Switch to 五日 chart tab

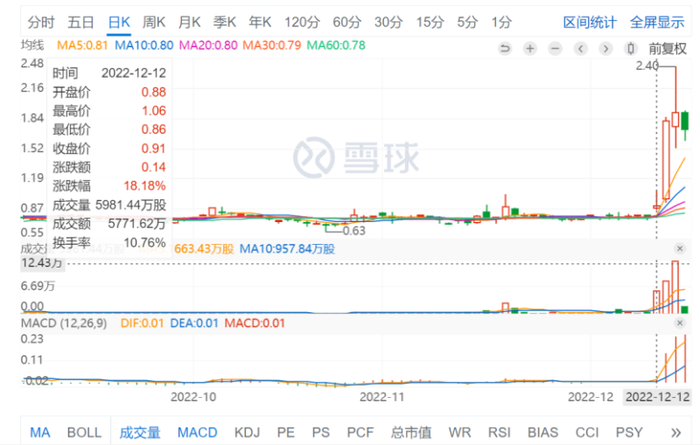point(81,22)
